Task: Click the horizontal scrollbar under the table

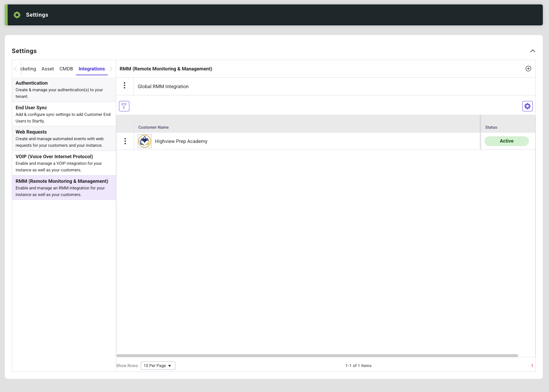Action: click(317, 356)
